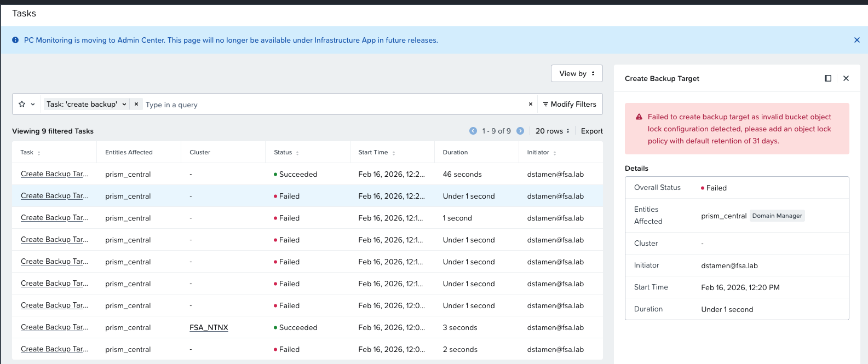Click the 'Type in a query' field
This screenshot has height=364, width=868.
click(329, 105)
